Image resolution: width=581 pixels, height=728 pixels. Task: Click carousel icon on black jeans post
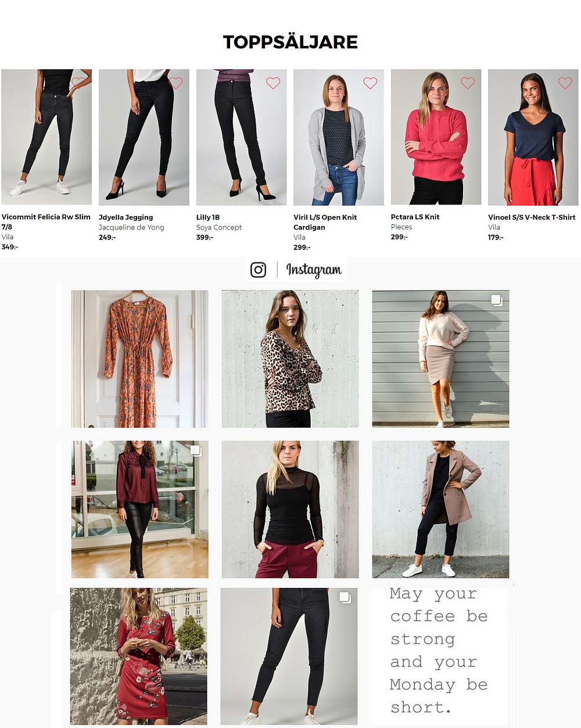345,598
